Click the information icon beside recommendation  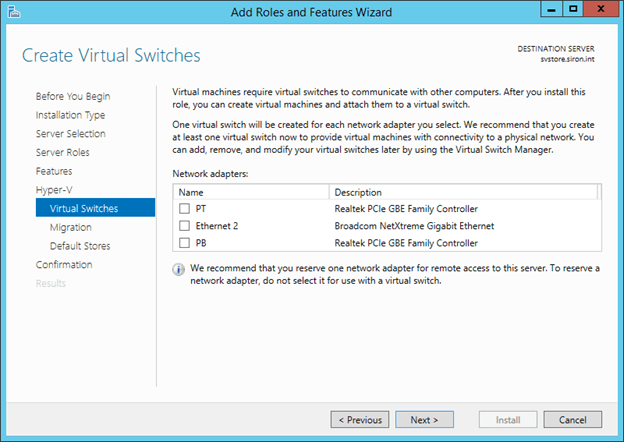179,269
